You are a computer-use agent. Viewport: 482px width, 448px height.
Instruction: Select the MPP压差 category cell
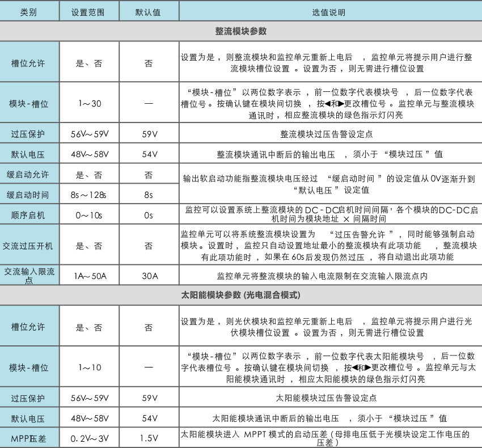pos(29,438)
